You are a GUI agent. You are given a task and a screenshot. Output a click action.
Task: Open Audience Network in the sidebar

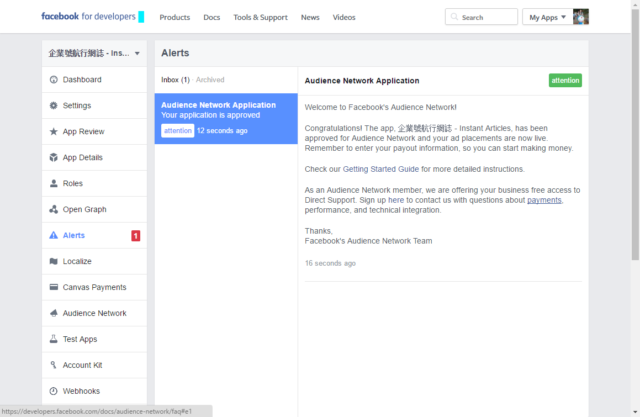94,313
